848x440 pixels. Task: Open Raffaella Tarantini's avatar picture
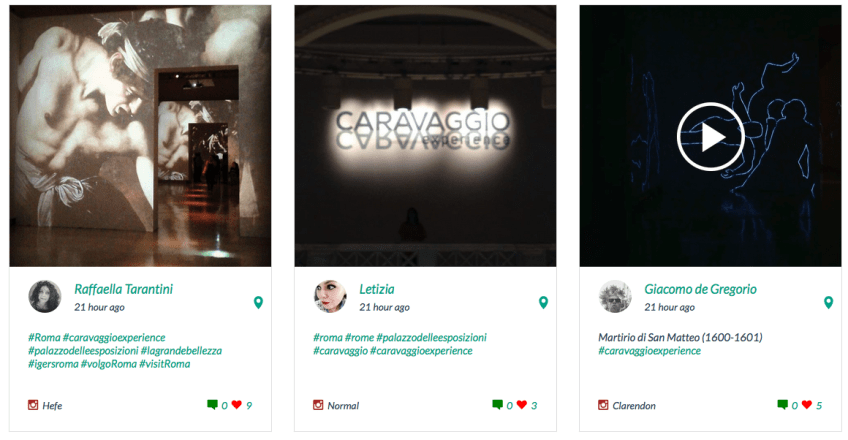pos(45,296)
